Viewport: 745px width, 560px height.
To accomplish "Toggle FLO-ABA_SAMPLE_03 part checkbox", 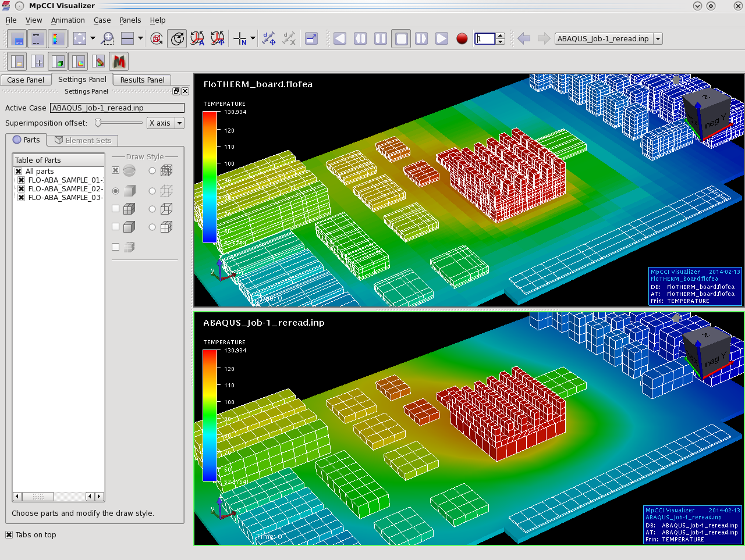I will click(22, 198).
